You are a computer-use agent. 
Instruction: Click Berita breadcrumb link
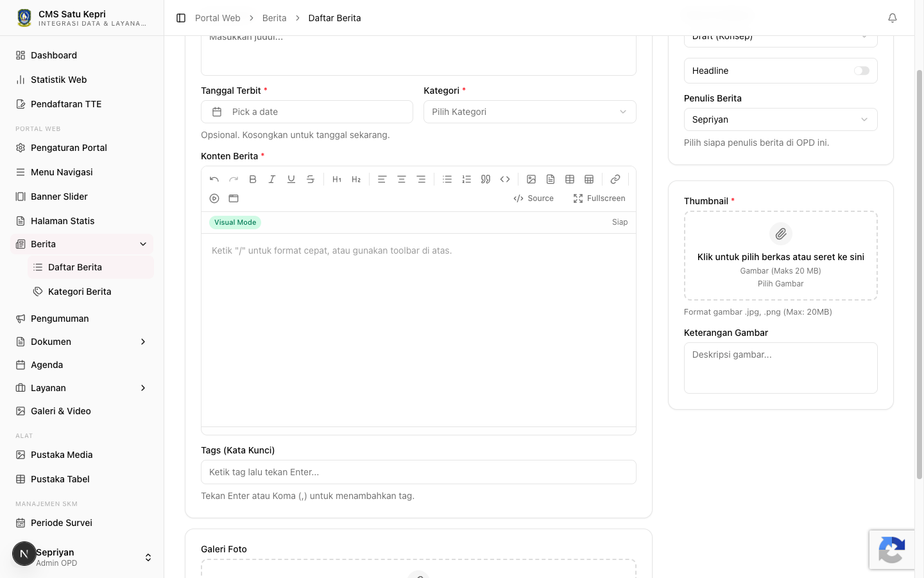(x=274, y=18)
